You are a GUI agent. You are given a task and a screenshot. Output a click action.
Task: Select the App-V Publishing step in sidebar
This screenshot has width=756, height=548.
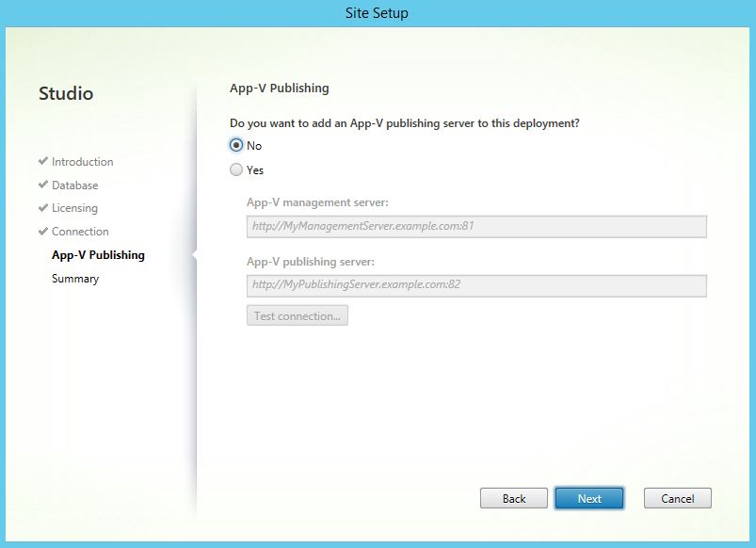[x=98, y=255]
